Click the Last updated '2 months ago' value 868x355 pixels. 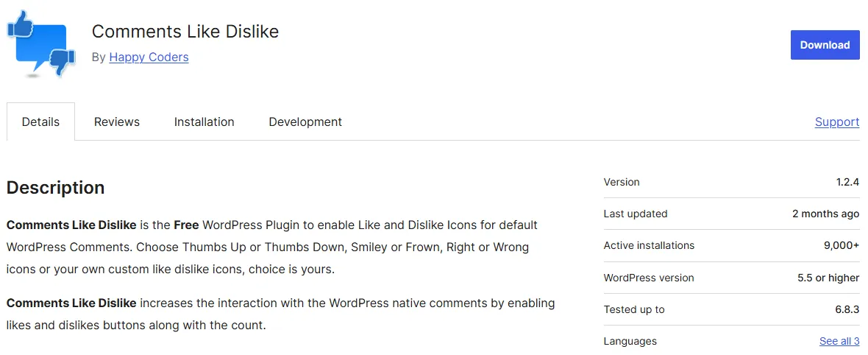825,214
